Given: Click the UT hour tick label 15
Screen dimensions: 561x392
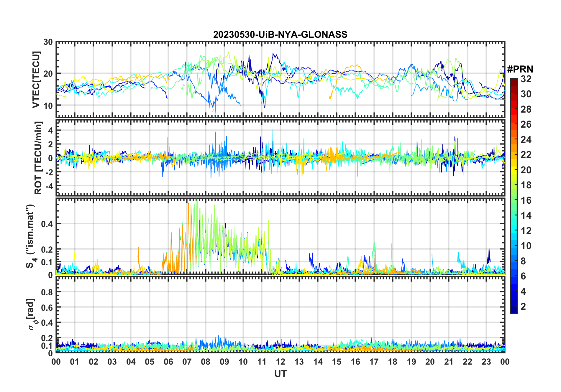Looking at the screenshot, I should (x=337, y=362).
